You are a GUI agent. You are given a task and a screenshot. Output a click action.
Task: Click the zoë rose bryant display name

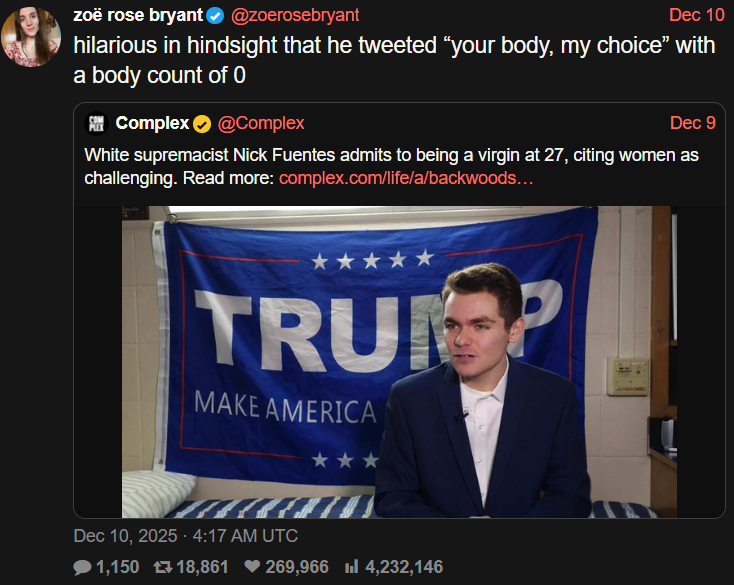coord(138,15)
